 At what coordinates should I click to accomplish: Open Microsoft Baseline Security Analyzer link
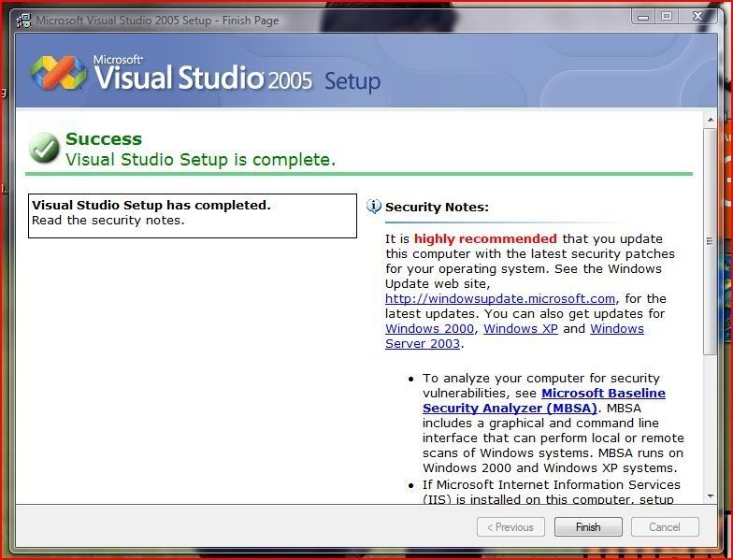pos(544,400)
